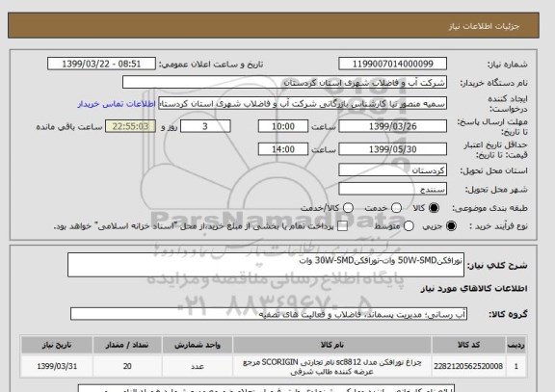Click the delivery city field سنندج
The width and height of the screenshot is (555, 392).
[392, 189]
